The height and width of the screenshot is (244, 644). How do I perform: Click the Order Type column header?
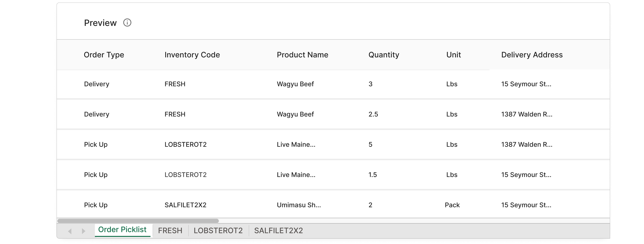104,55
